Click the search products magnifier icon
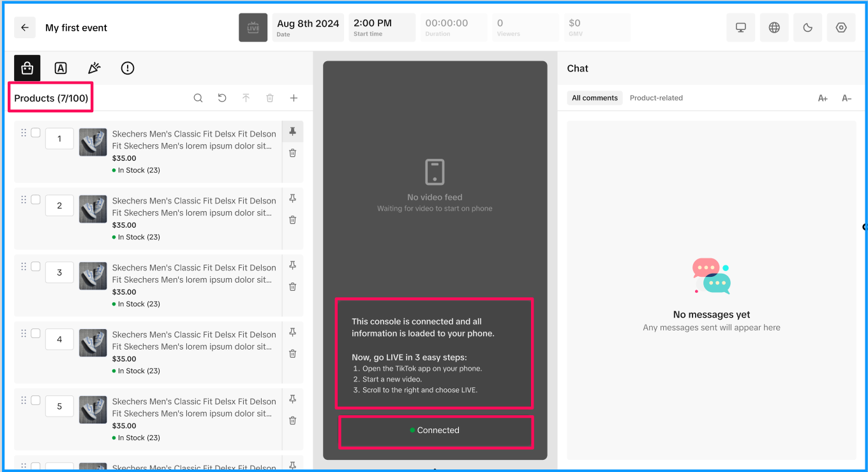Screen dimensions: 868x472 click(x=198, y=98)
